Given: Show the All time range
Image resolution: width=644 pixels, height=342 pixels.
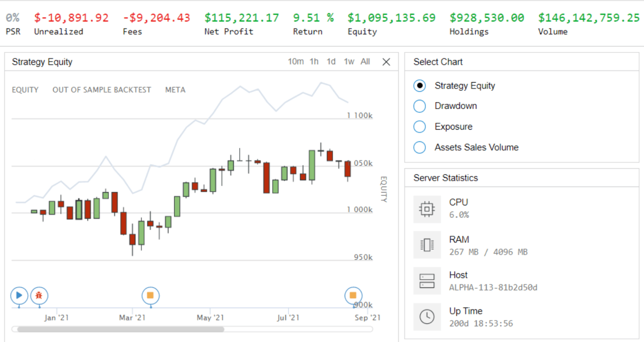Looking at the screenshot, I should tap(365, 62).
